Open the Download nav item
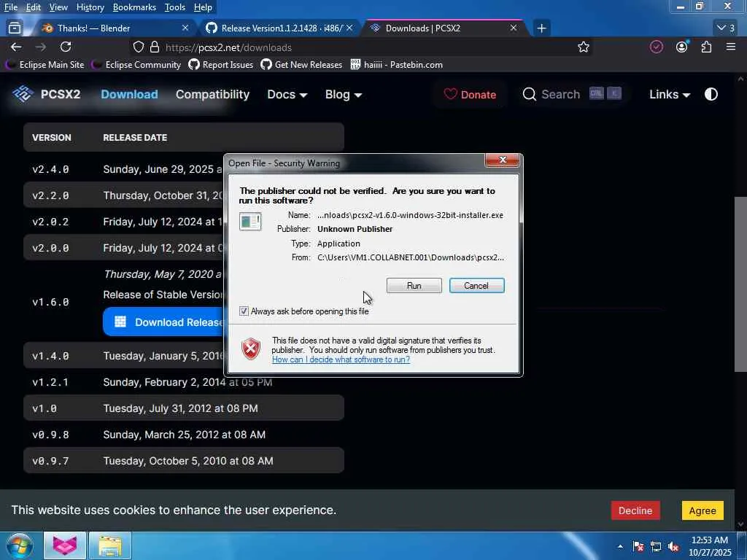The width and height of the screenshot is (747, 560). pyautogui.click(x=129, y=94)
